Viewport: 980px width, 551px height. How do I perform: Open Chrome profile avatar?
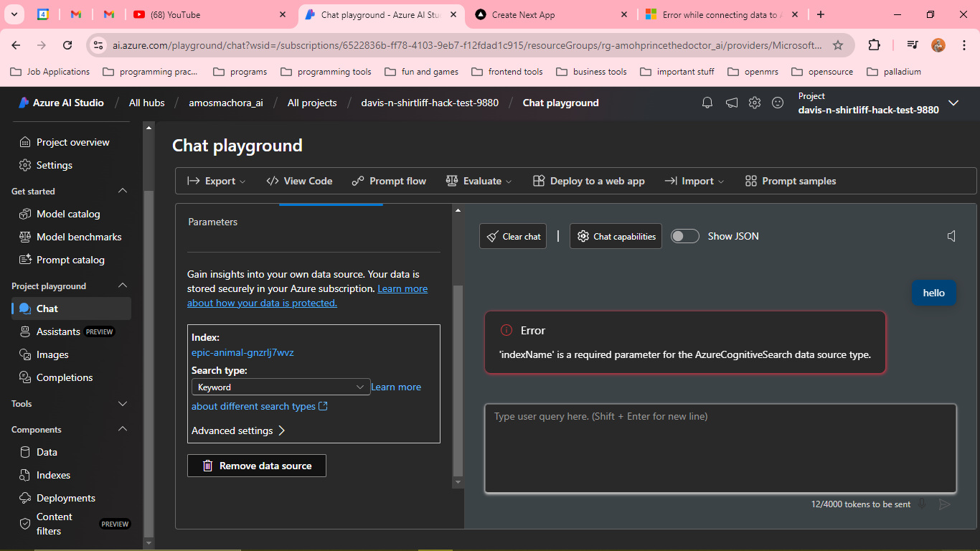(938, 45)
